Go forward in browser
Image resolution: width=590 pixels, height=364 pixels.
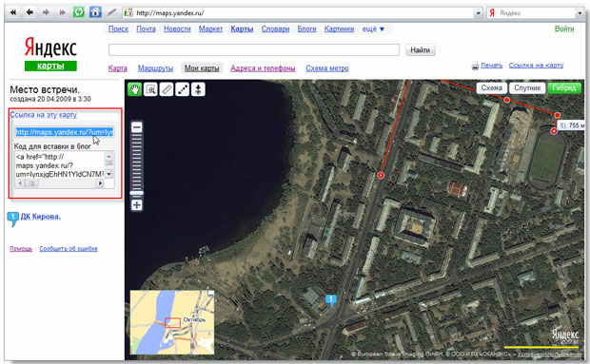pos(46,12)
